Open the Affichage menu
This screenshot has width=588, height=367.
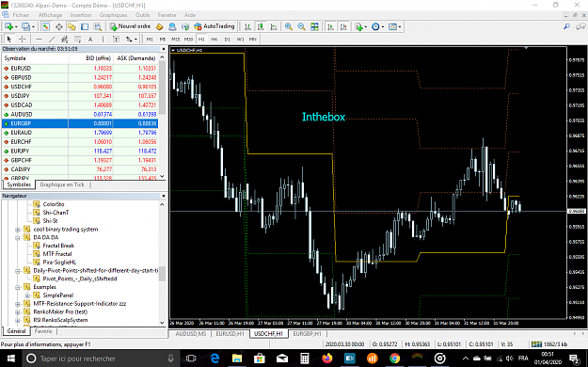pos(50,15)
